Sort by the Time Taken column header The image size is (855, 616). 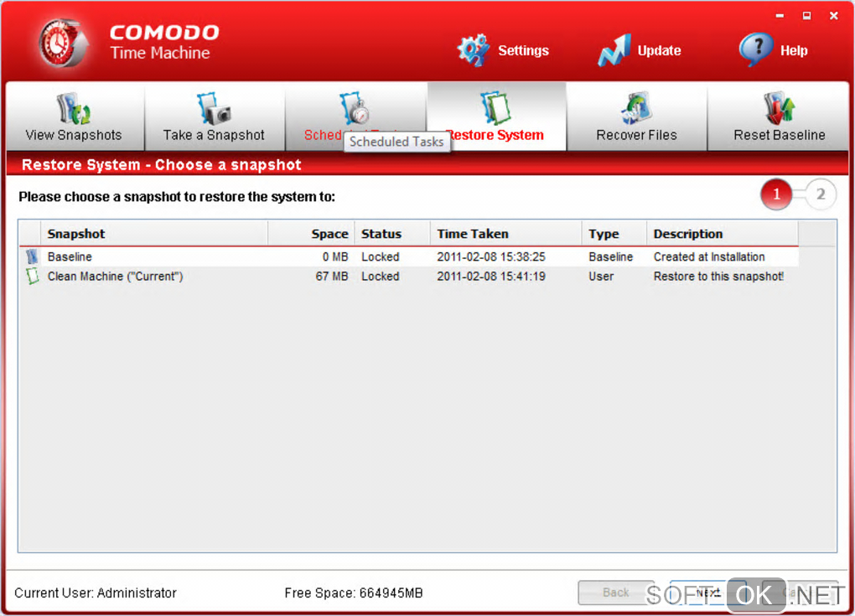pyautogui.click(x=506, y=234)
